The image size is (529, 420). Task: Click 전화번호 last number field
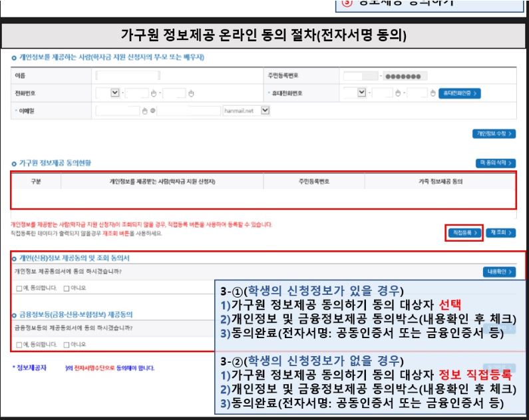point(174,93)
